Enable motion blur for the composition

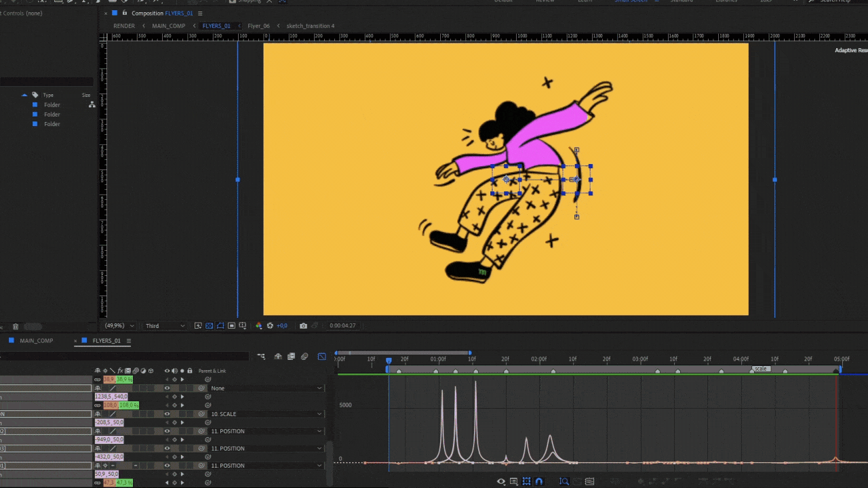point(304,357)
